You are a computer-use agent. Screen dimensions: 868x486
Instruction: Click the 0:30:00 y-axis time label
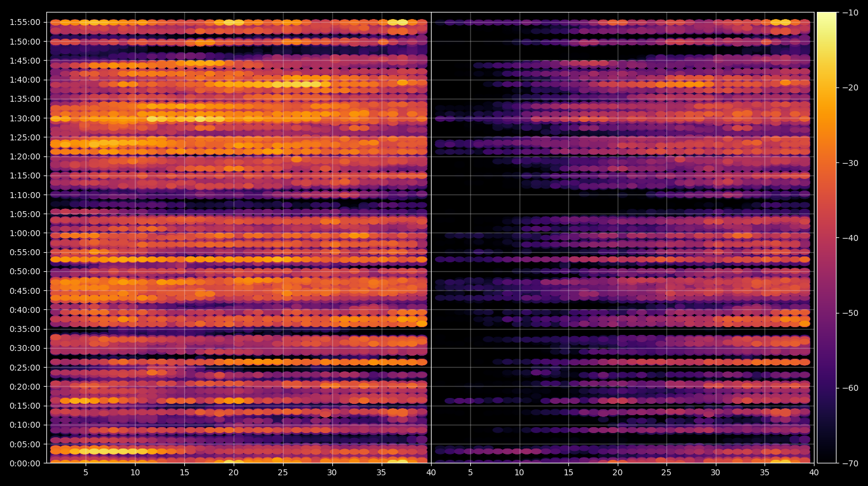coord(25,348)
